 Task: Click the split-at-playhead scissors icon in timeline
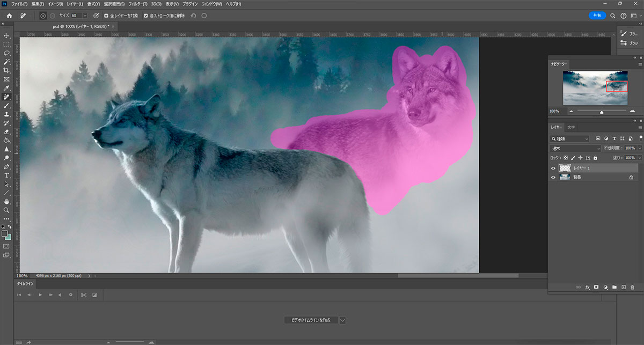click(x=83, y=295)
